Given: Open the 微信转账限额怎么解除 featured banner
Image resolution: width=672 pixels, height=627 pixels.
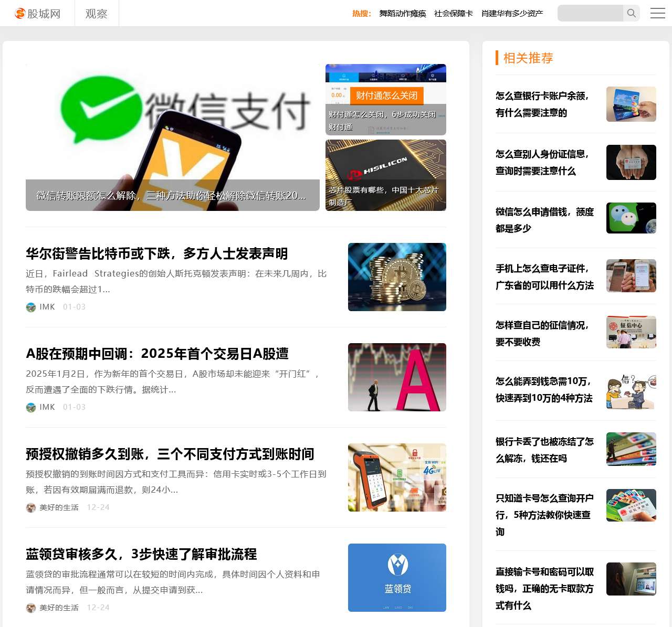Looking at the screenshot, I should [x=173, y=137].
